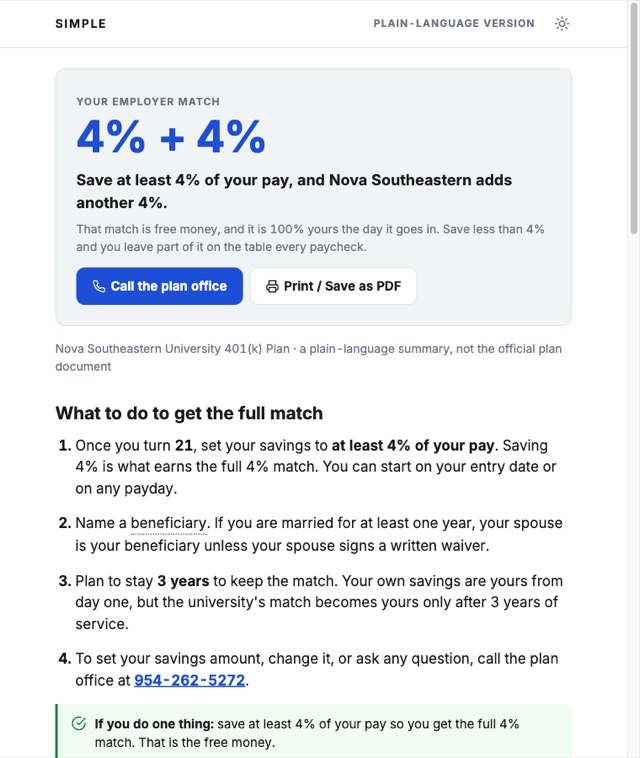Click the vertical scrollbar thumb

coord(634,118)
